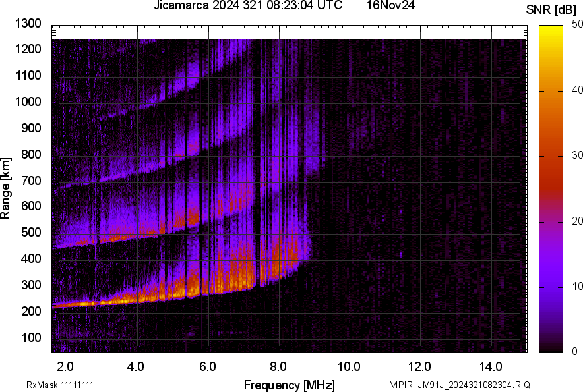Click the 14.0 frequency tick label
This screenshot has width=583, height=392.
(491, 367)
